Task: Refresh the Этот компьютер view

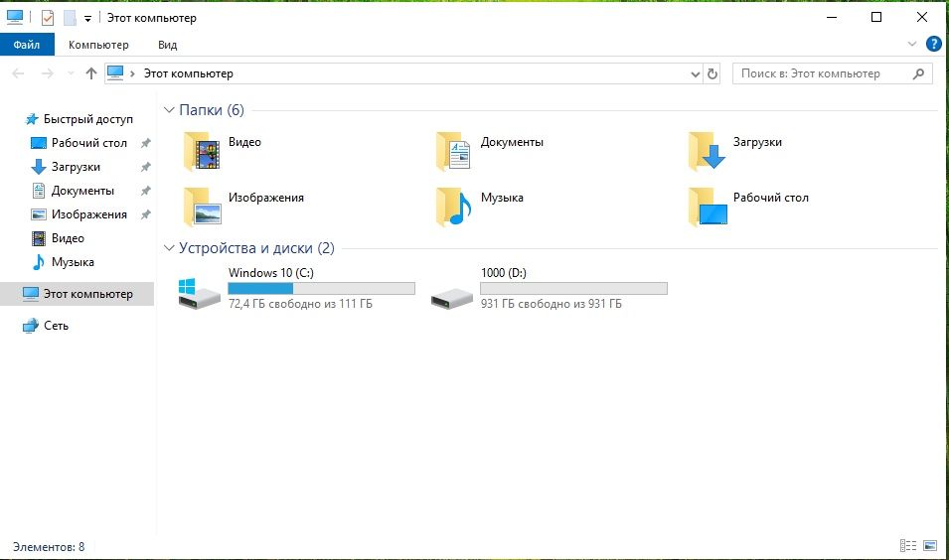Action: point(712,73)
